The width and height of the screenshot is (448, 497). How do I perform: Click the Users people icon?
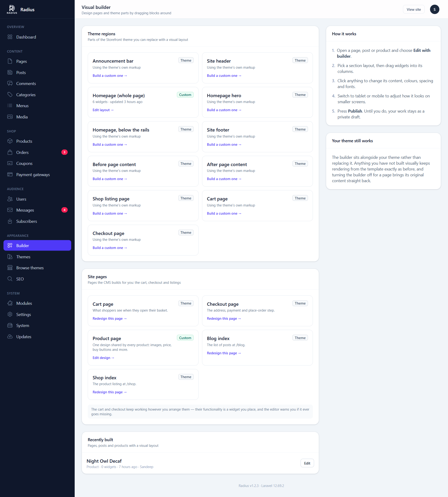[x=10, y=199]
